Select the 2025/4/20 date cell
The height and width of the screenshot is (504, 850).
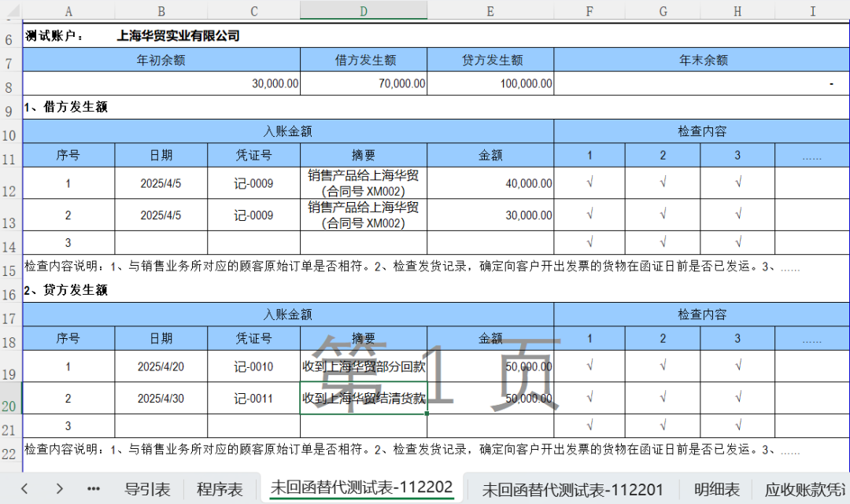tap(161, 366)
